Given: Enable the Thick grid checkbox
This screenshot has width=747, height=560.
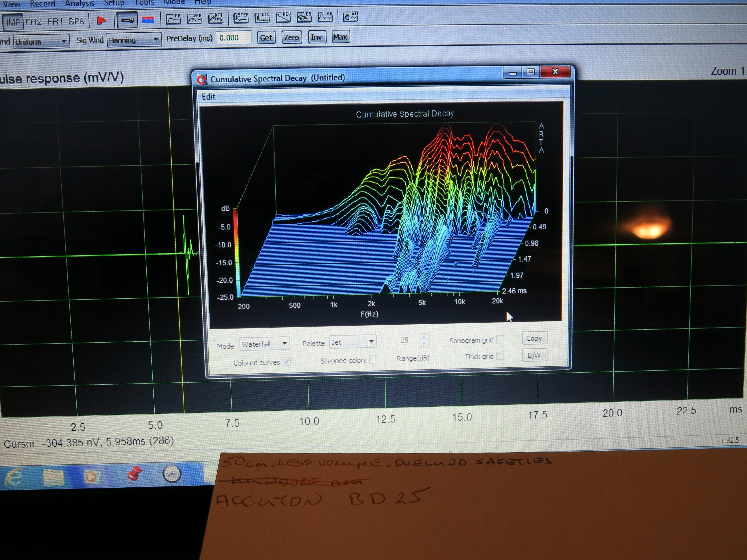Looking at the screenshot, I should (x=500, y=356).
